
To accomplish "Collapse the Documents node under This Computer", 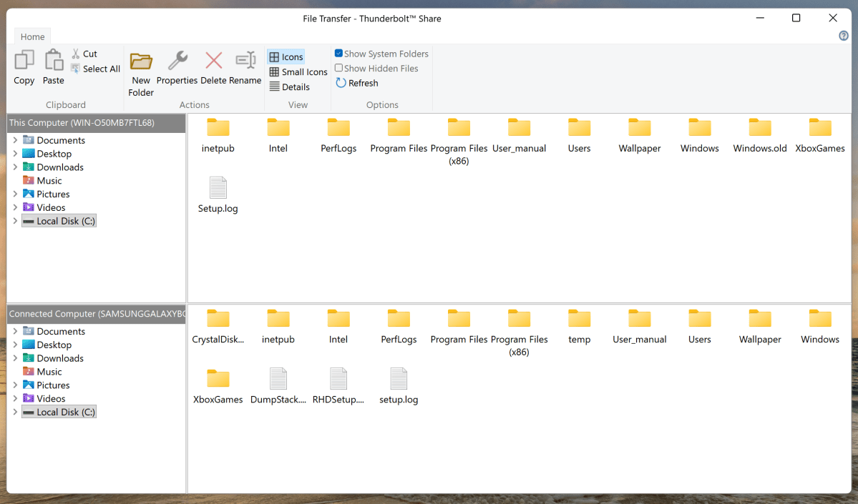I will pyautogui.click(x=14, y=139).
